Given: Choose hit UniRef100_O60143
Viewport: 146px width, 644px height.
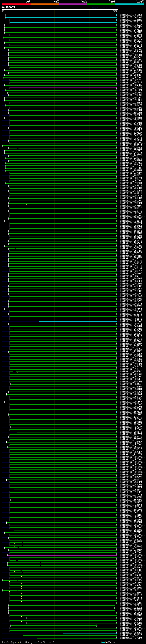Looking at the screenshot, I should coord(131,384).
